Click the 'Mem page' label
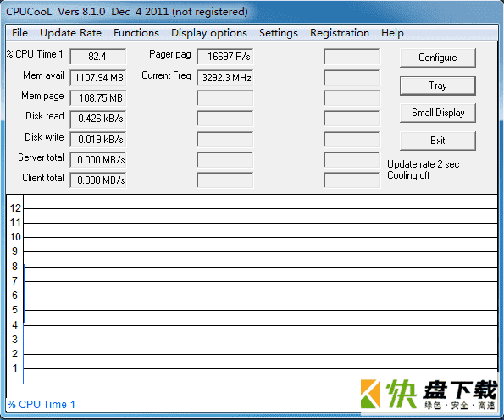 click(x=42, y=96)
